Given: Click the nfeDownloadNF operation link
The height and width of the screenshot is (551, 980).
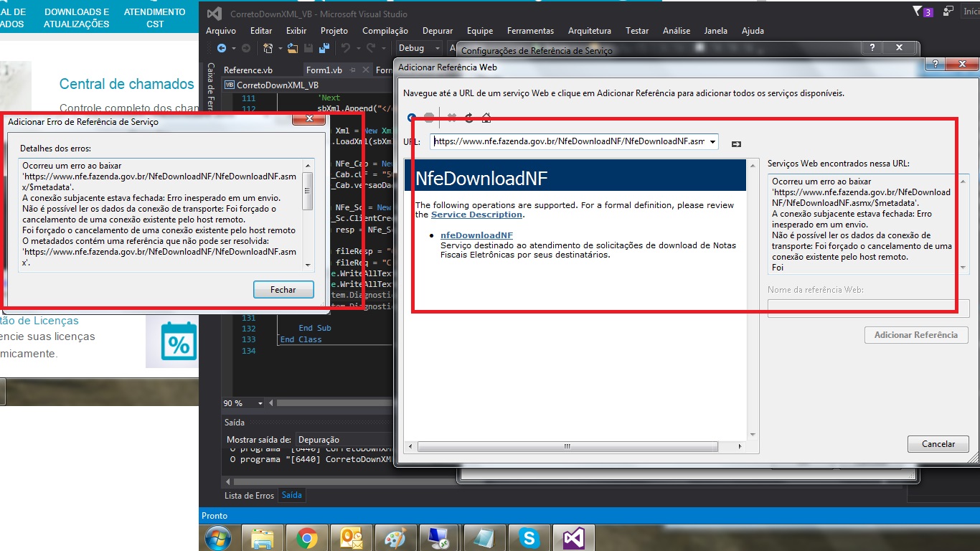Looking at the screenshot, I should [476, 235].
